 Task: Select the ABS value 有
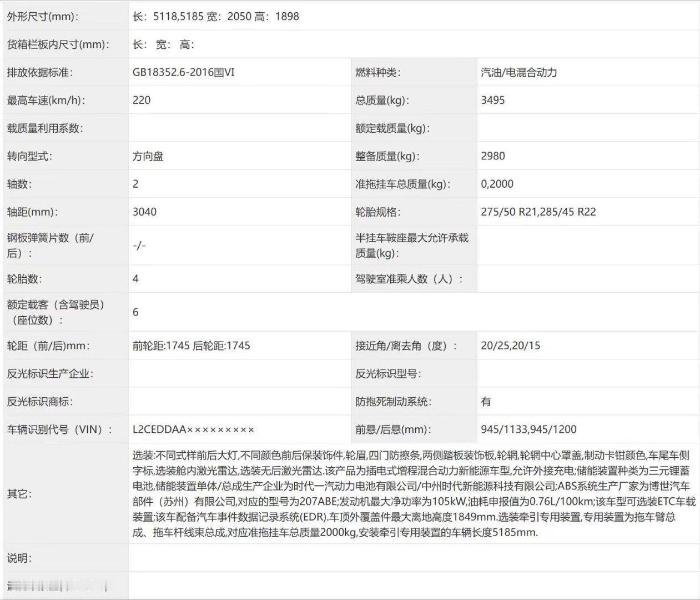(x=486, y=401)
